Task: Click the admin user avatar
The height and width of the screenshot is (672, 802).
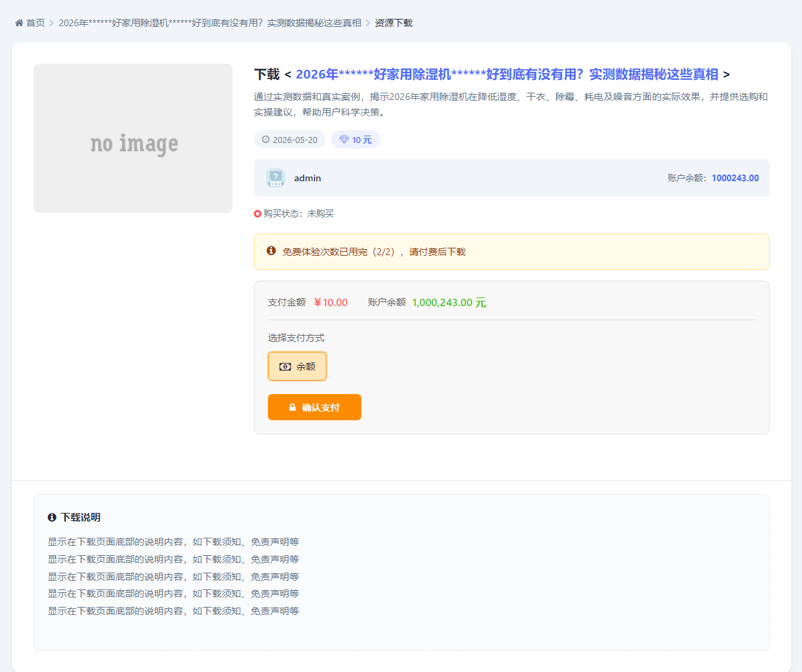Action: pyautogui.click(x=275, y=178)
